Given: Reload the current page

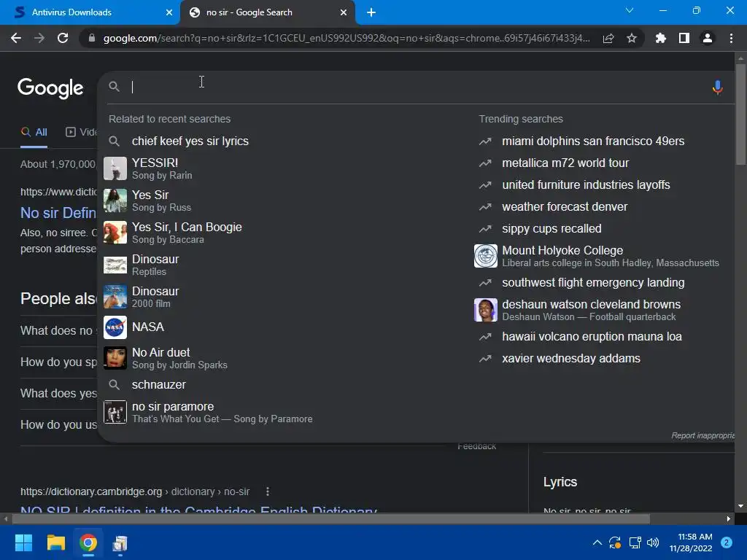Looking at the screenshot, I should tap(63, 38).
